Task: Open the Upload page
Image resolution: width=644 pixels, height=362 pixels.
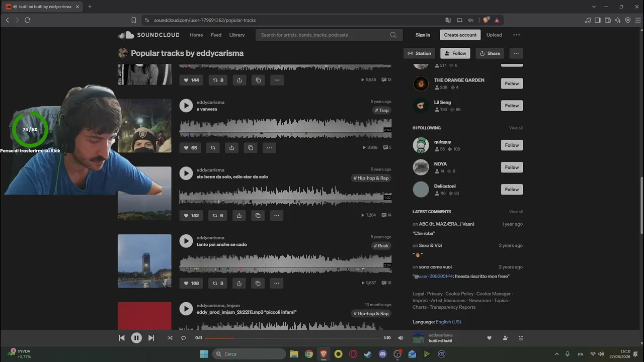Action: point(494,35)
